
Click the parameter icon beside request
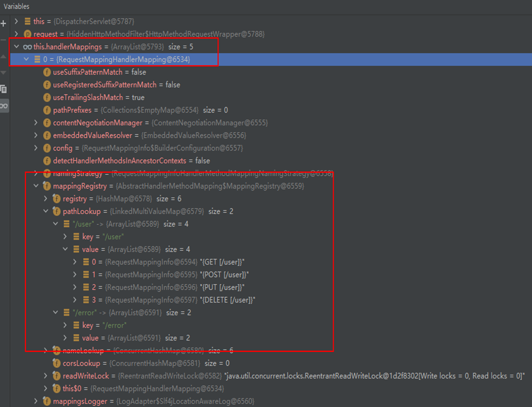(27, 34)
